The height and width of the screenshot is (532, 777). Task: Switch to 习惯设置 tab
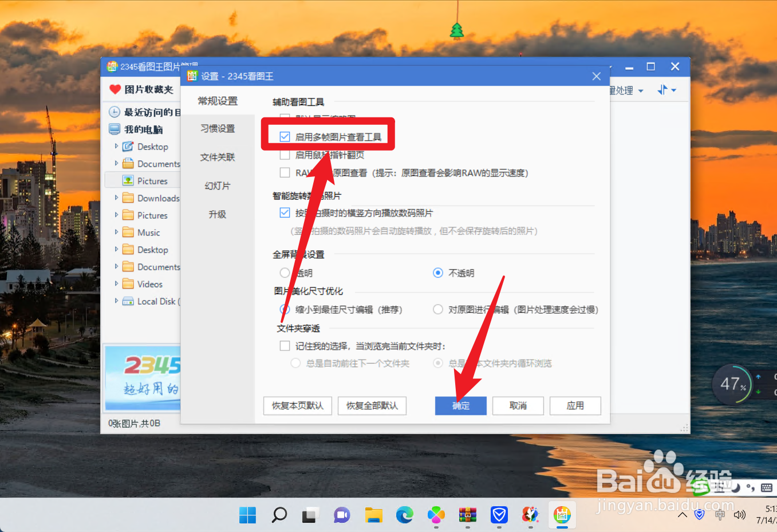(218, 129)
